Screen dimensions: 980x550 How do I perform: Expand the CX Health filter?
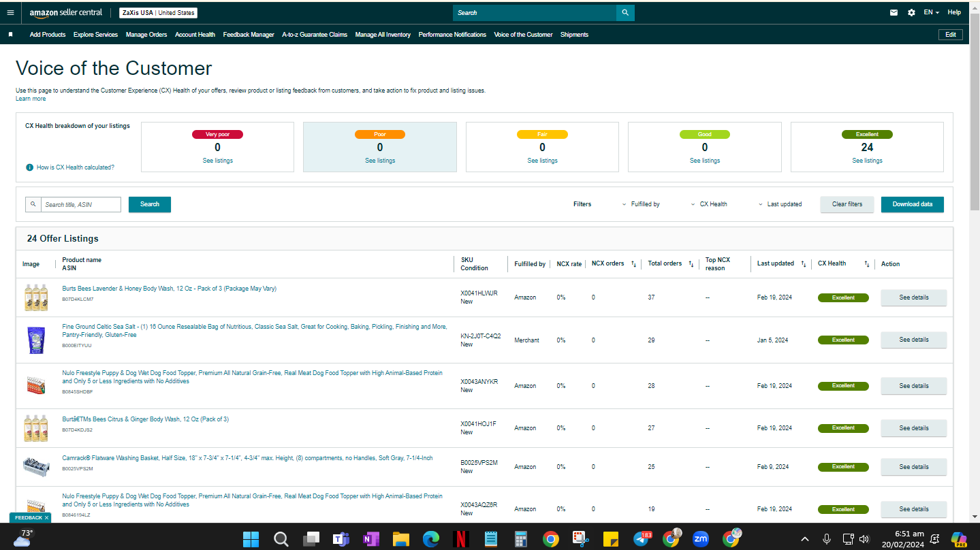click(708, 204)
